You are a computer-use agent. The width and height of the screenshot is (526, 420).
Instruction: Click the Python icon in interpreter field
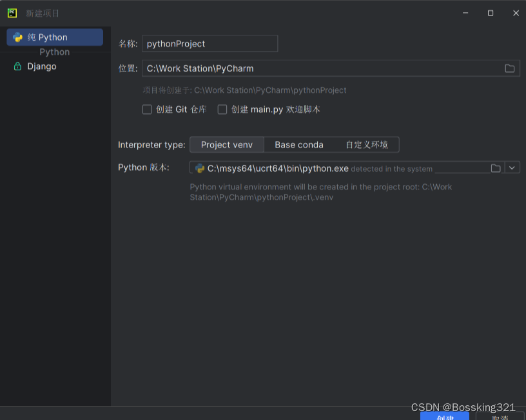tap(200, 168)
